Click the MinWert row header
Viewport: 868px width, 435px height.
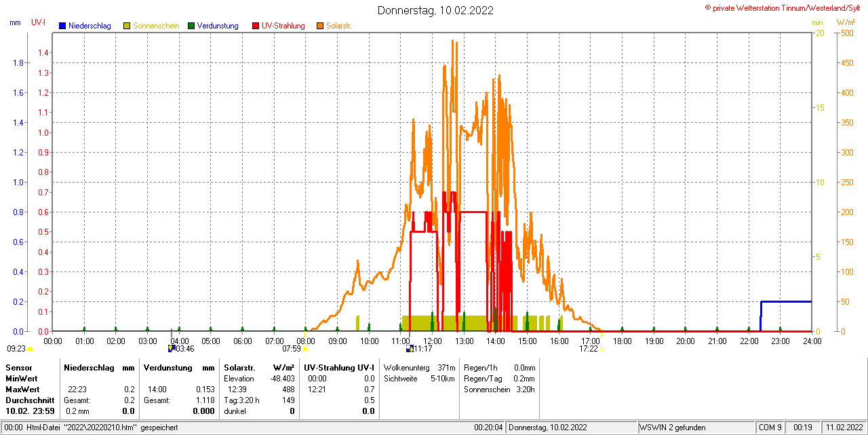pos(22,378)
